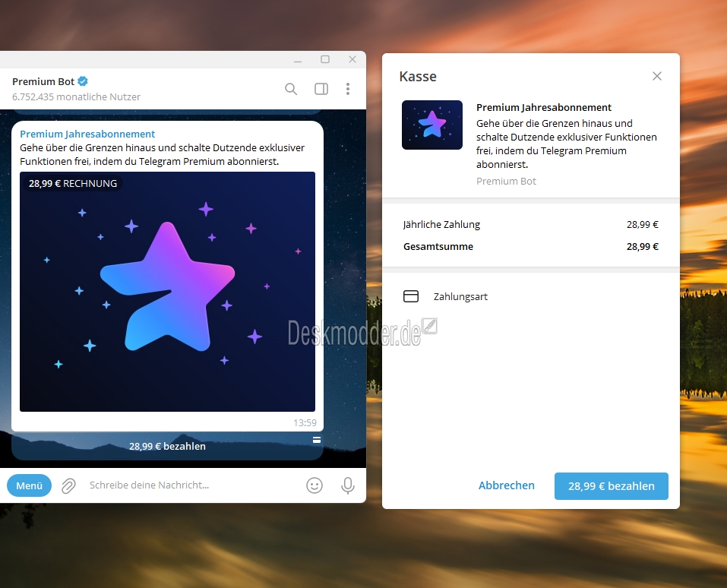
Task: Close the Kasse checkout dialog
Action: coord(657,76)
